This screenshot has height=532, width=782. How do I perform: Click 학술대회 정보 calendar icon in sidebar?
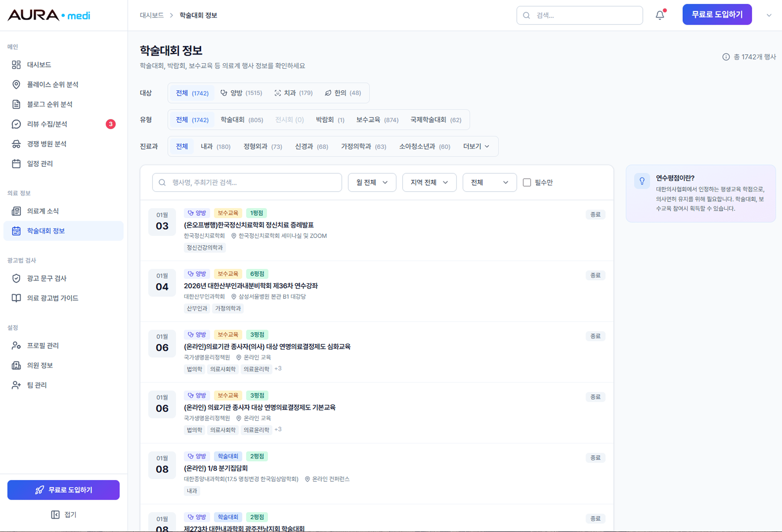point(16,231)
